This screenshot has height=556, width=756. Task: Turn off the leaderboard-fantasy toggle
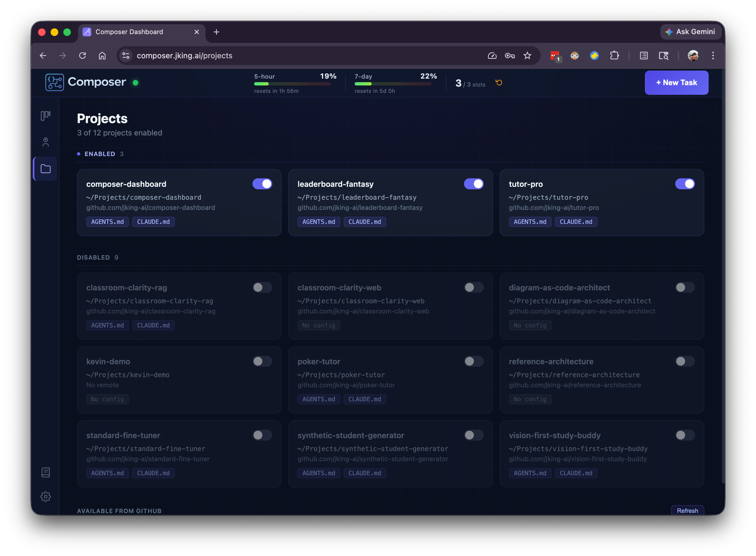tap(474, 184)
